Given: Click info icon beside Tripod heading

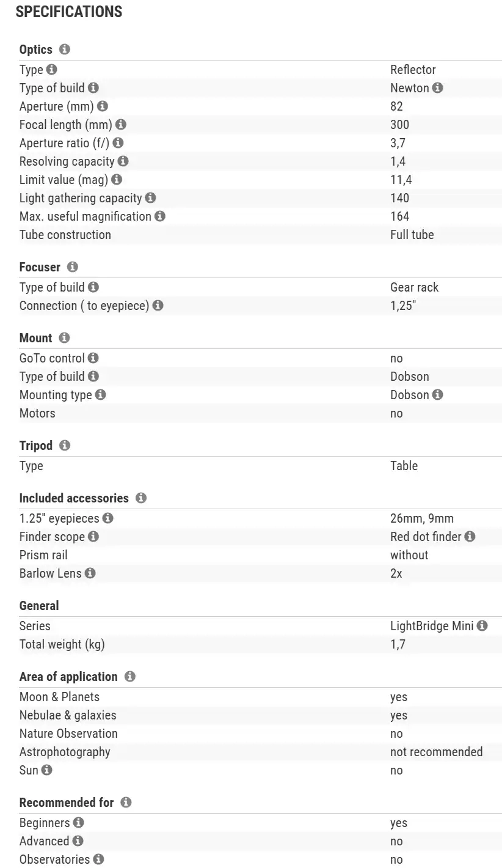Looking at the screenshot, I should click(65, 446).
